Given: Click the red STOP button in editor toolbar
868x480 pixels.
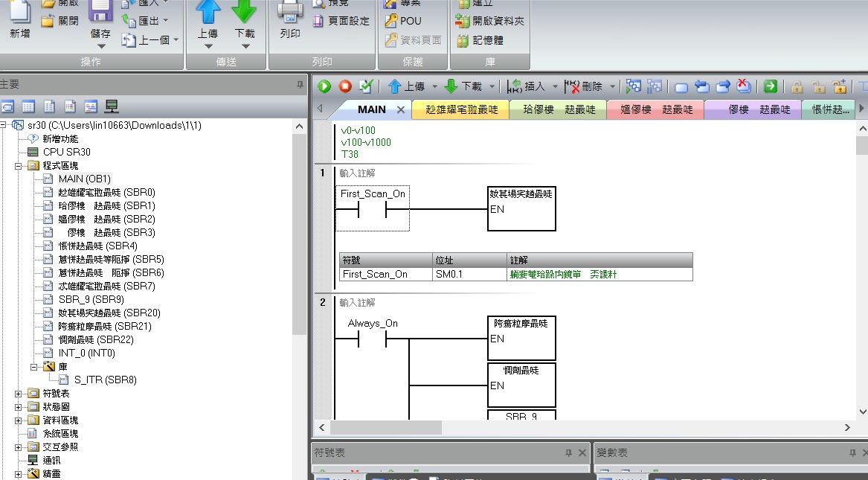Looking at the screenshot, I should tap(345, 86).
